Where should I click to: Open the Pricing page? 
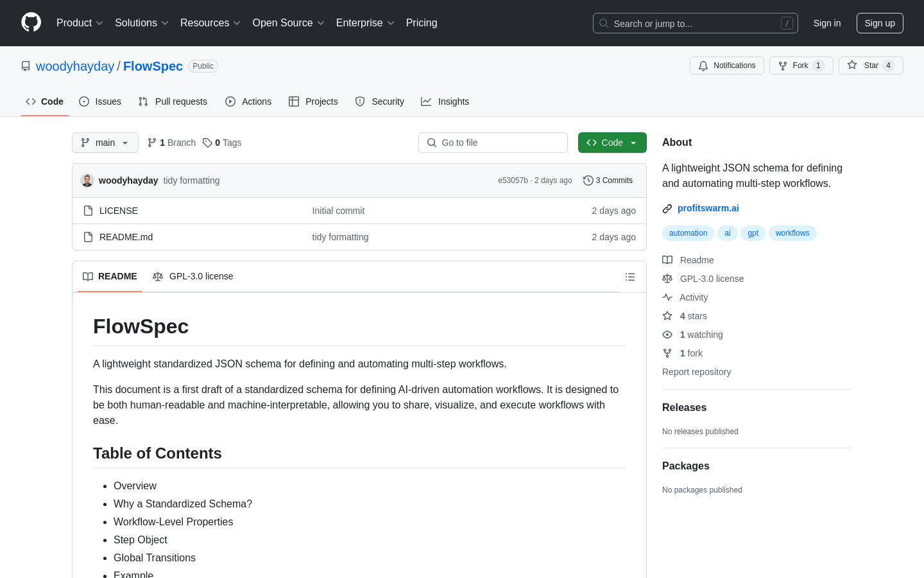(422, 23)
